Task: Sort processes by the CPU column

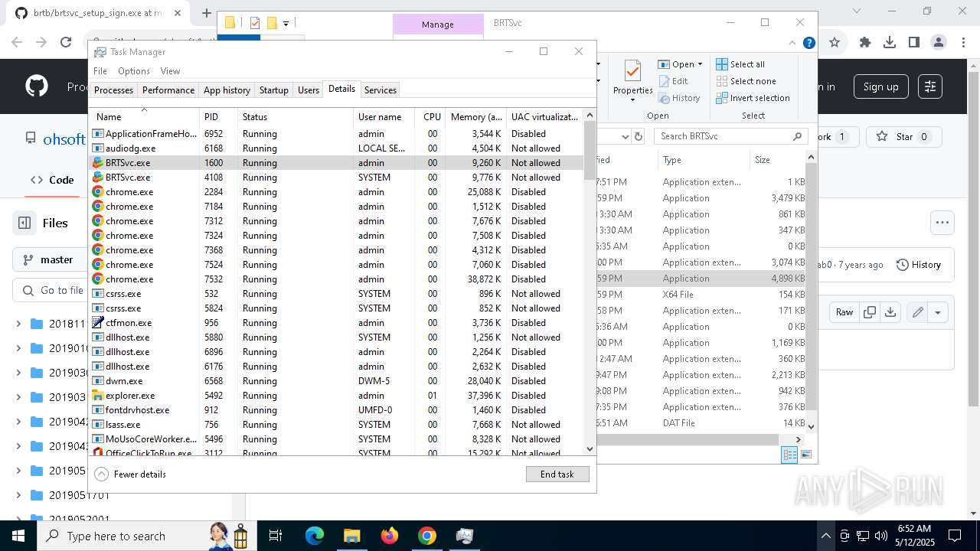Action: 431,116
